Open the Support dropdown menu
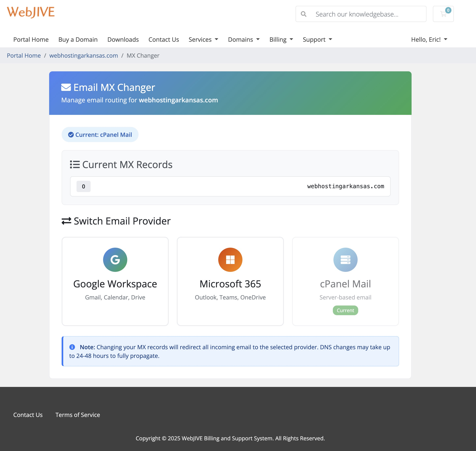Image resolution: width=476 pixels, height=451 pixels. (317, 39)
